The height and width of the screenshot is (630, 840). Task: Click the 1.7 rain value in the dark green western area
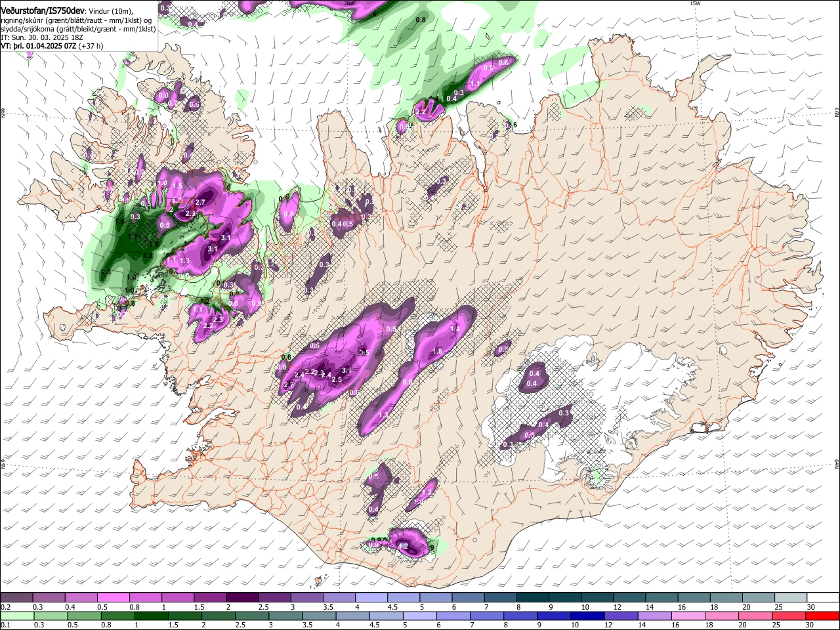[133, 238]
